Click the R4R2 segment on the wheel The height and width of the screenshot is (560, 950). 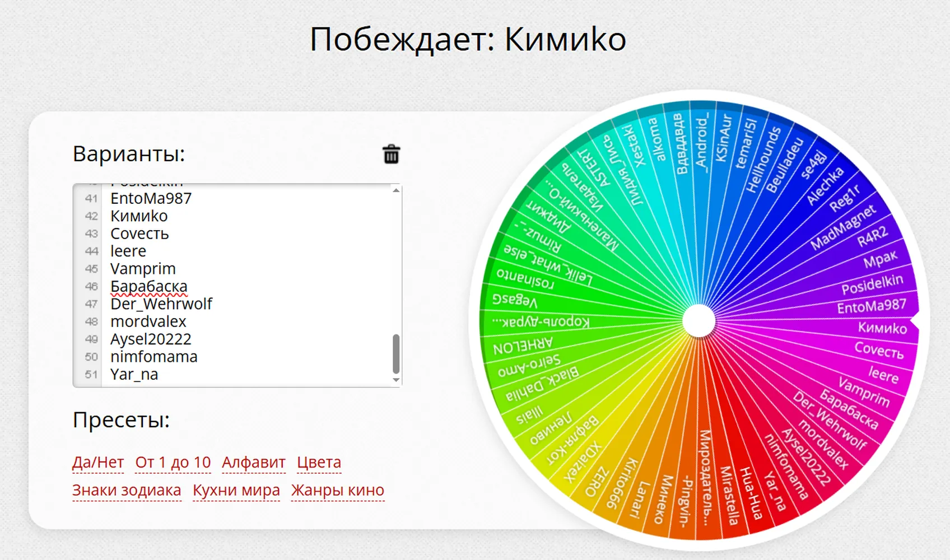[872, 236]
